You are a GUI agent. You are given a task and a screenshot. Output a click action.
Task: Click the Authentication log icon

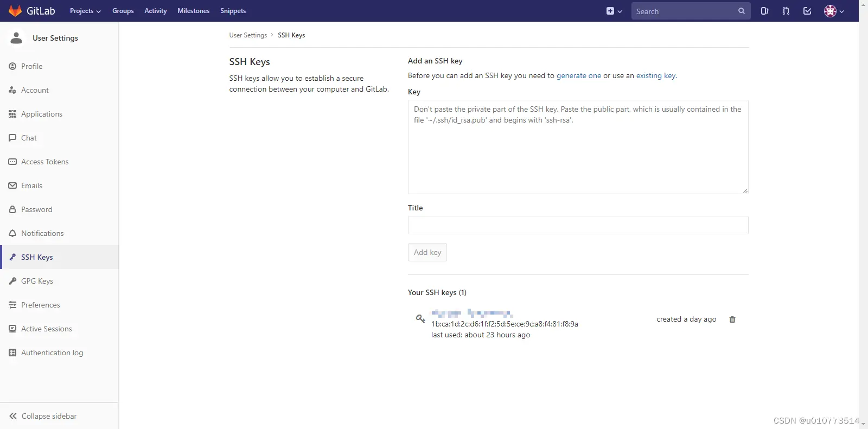(12, 353)
